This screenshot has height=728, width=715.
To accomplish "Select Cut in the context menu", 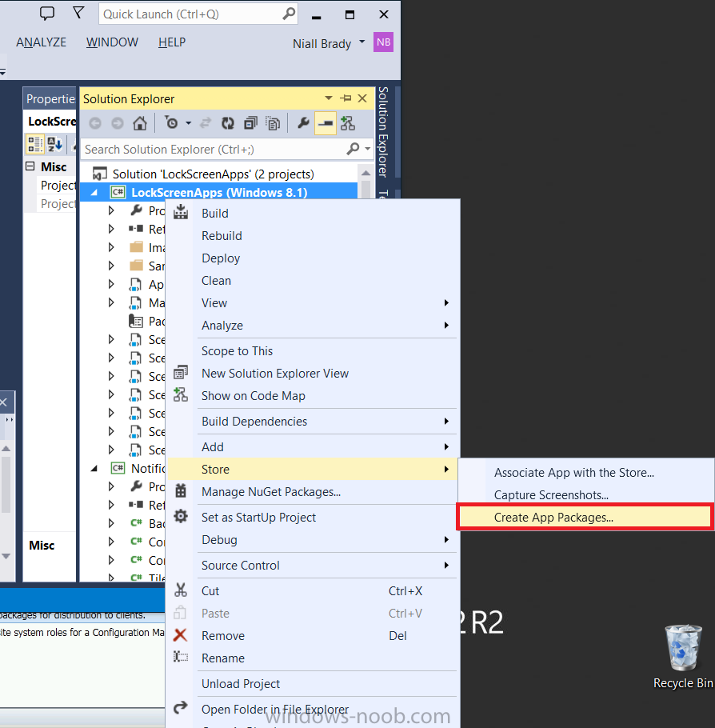I will (x=313, y=590).
